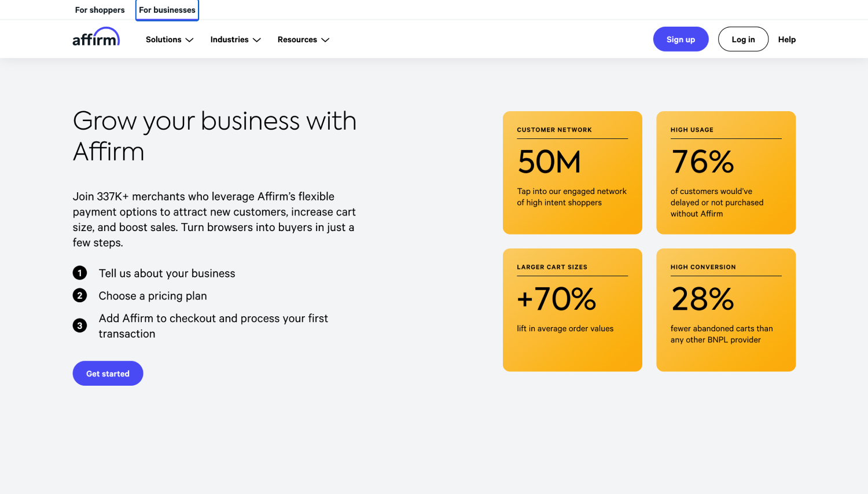Click 'Add Affirm to checkout' step text
868x494 pixels.
213,326
